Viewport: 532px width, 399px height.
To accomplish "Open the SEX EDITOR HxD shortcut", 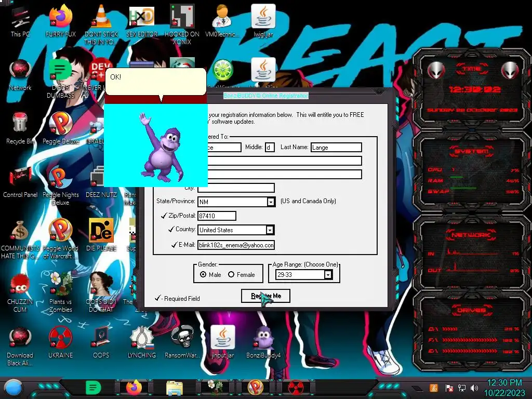I will [x=142, y=22].
